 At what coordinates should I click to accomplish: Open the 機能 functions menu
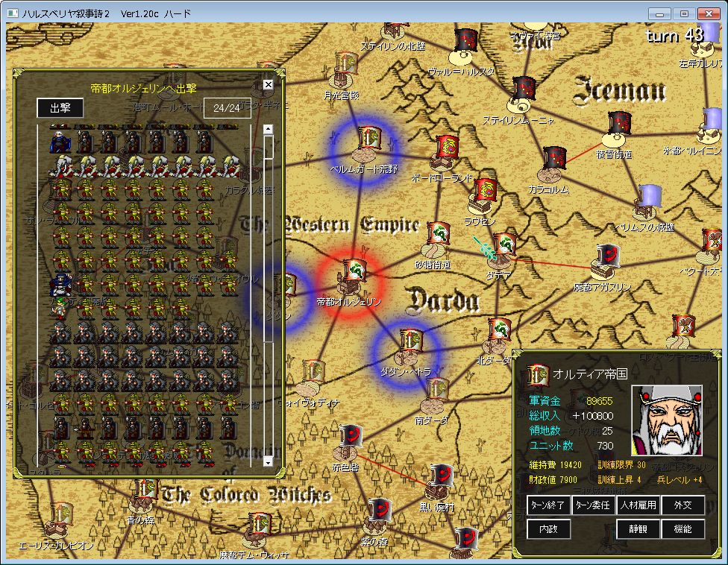(683, 528)
